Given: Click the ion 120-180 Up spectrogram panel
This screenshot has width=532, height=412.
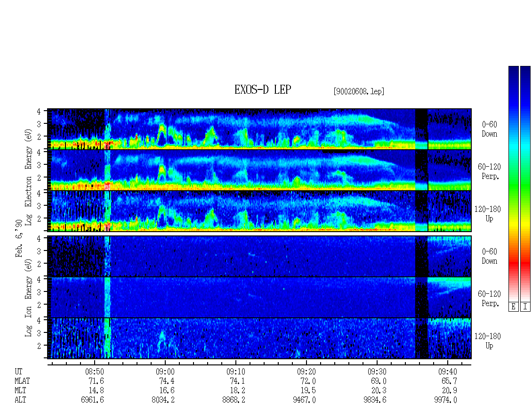Looking at the screenshot, I should click(259, 339).
